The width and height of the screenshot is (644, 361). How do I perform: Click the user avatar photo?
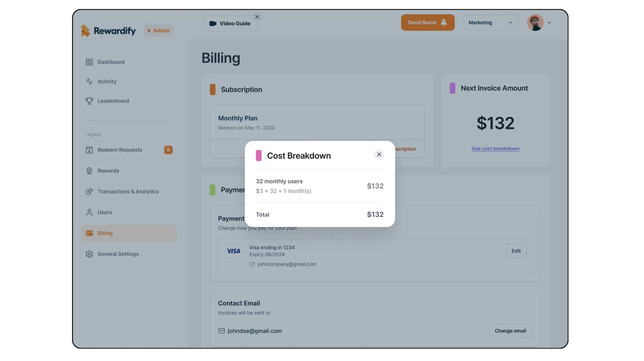click(x=535, y=23)
